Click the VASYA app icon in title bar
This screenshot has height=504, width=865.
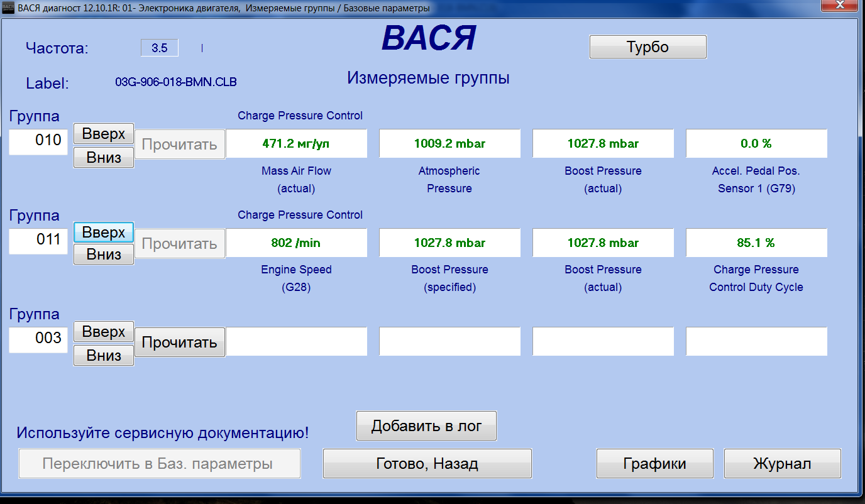(8, 8)
